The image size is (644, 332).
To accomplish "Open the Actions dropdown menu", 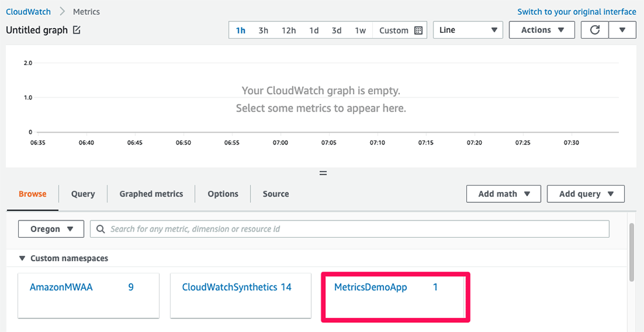I will pos(542,30).
